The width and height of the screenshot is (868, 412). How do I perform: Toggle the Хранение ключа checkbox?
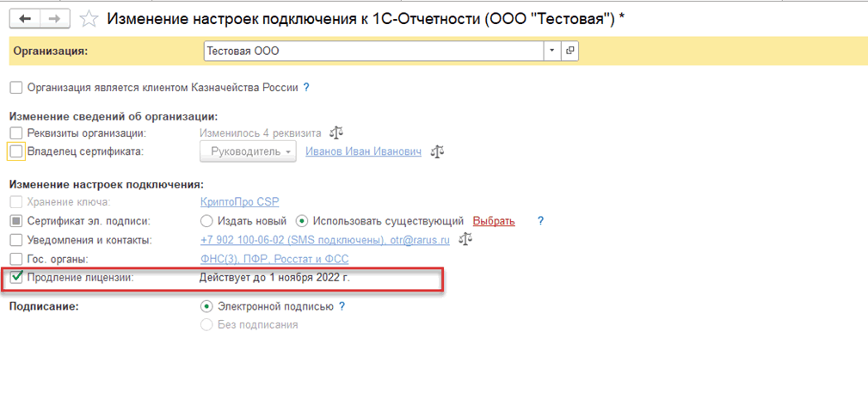(x=16, y=203)
